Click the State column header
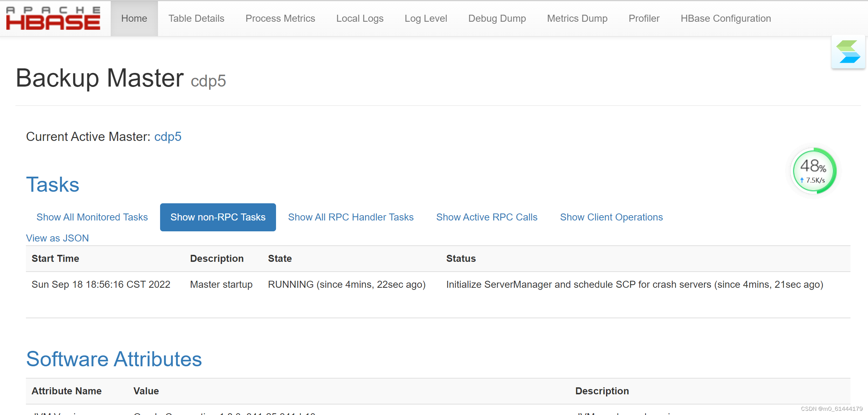The image size is (868, 415). [x=280, y=259]
